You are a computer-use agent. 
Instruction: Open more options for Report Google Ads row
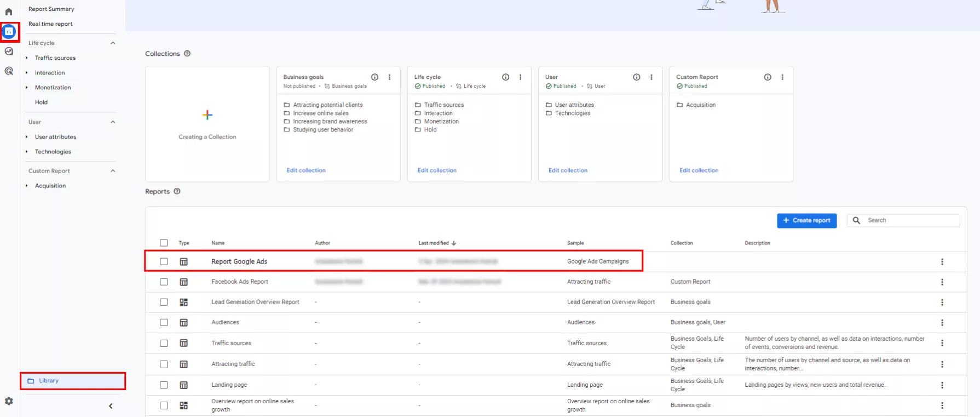(x=942, y=262)
